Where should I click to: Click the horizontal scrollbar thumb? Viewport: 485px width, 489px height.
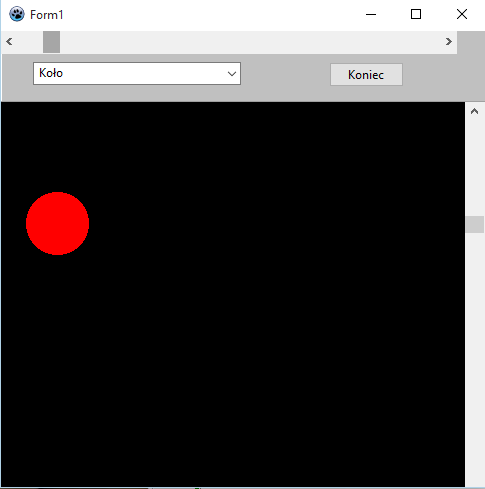(51, 42)
